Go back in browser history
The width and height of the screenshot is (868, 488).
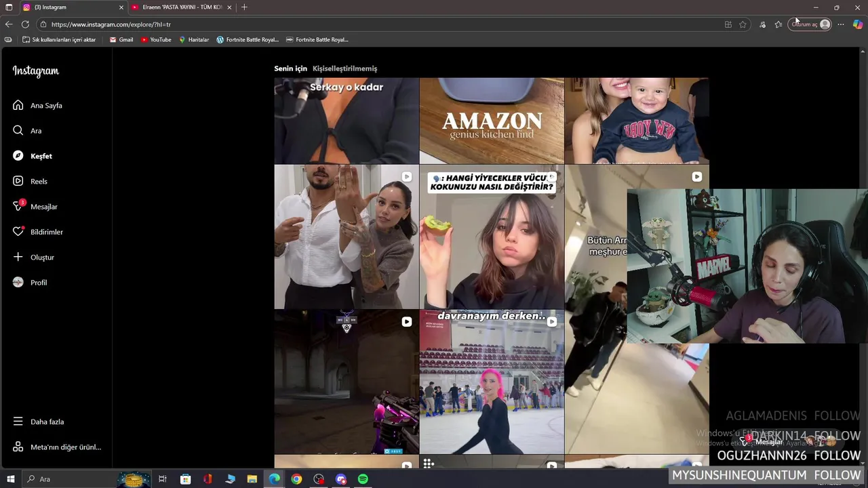pos(9,24)
